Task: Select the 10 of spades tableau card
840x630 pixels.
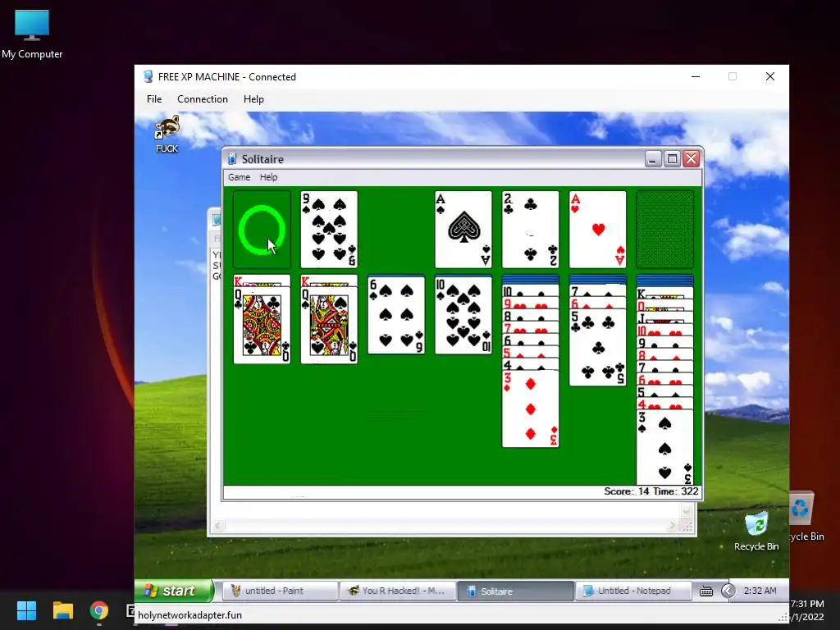Action: click(463, 315)
